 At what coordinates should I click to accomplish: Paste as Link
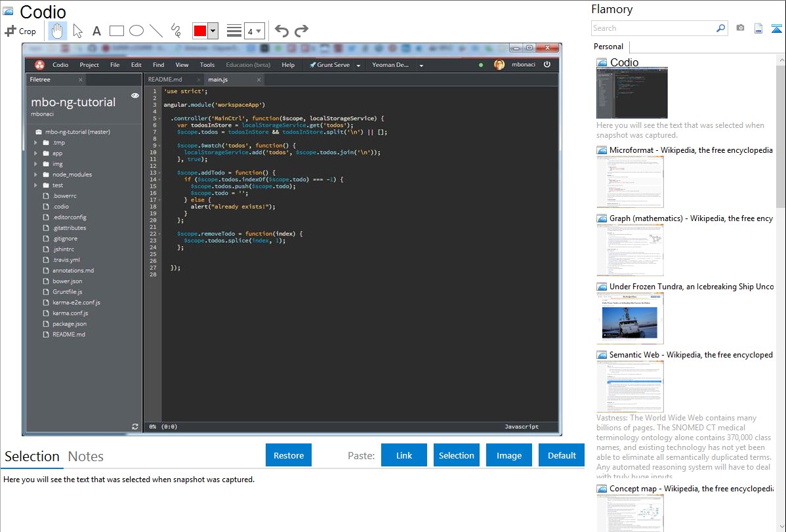(404, 455)
